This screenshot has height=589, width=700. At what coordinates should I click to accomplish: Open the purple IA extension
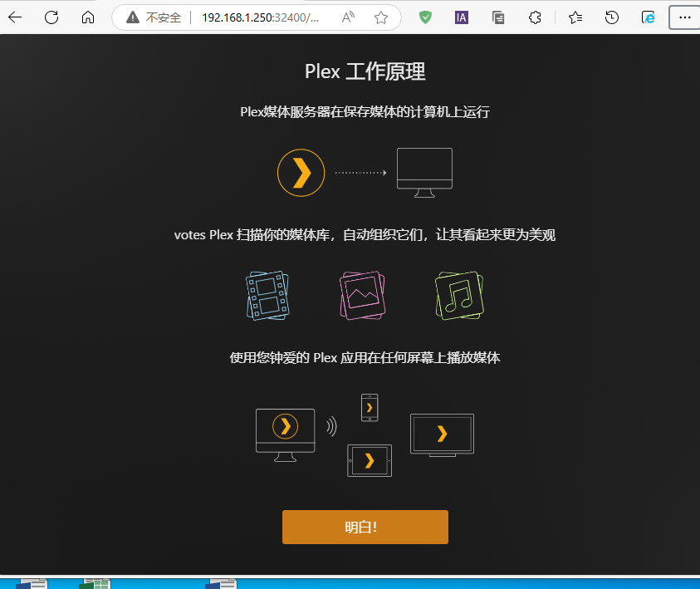pyautogui.click(x=462, y=17)
